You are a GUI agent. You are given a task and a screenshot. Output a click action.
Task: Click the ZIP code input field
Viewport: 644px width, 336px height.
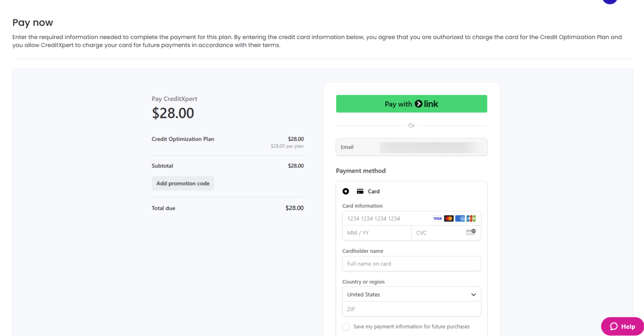click(411, 309)
